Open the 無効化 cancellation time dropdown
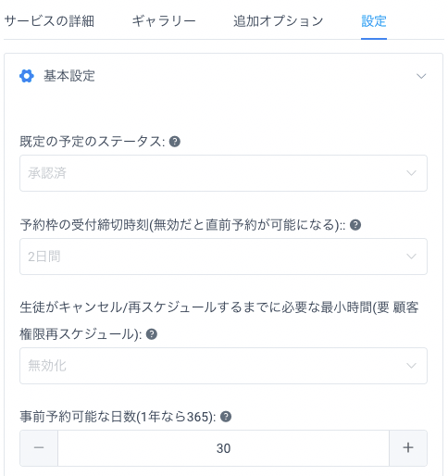This screenshot has width=448, height=476. pyautogui.click(x=223, y=366)
